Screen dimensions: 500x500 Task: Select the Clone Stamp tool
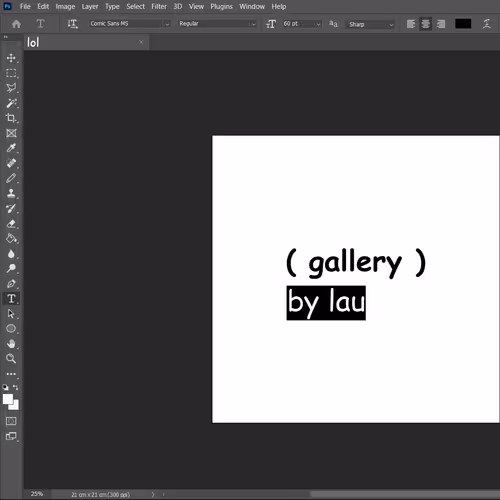tap(11, 193)
